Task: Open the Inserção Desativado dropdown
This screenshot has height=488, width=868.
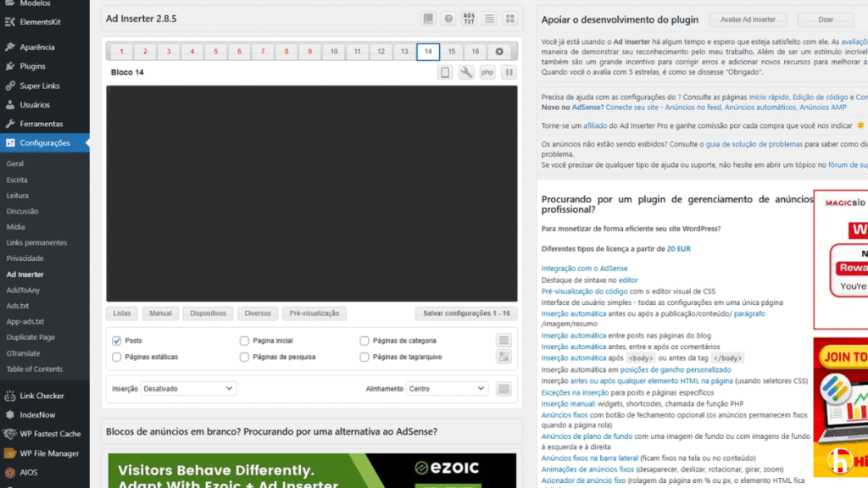Action: [186, 388]
